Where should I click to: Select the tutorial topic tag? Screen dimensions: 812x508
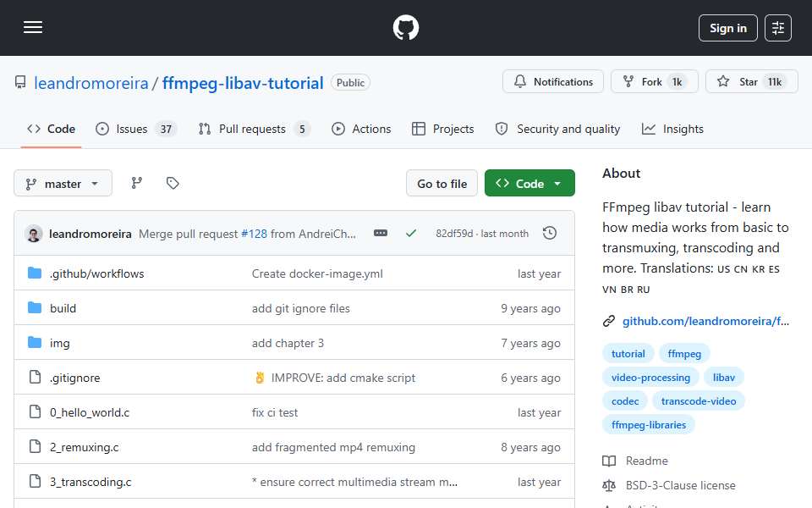pos(628,354)
